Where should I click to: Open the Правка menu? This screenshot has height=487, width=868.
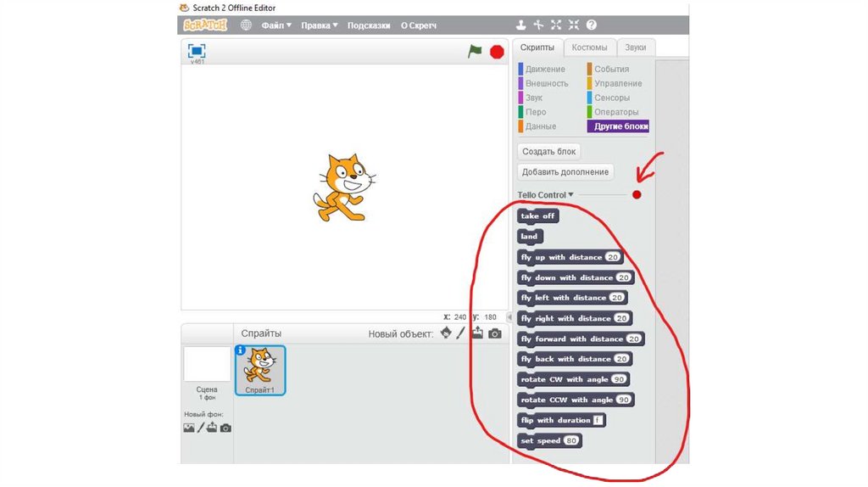point(319,25)
